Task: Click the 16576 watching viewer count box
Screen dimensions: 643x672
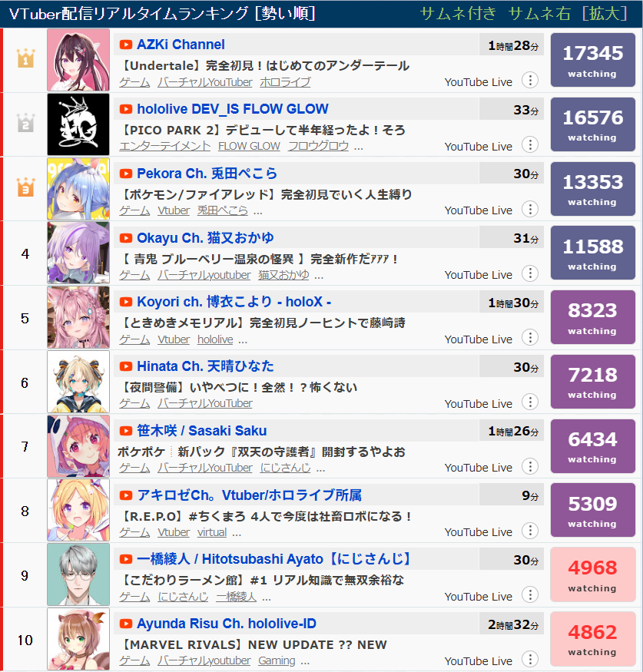Action: click(x=593, y=124)
